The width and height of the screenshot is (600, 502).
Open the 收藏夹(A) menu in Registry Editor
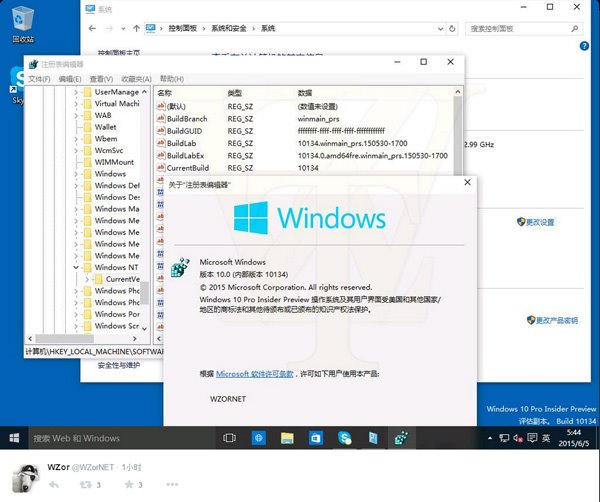[136, 79]
